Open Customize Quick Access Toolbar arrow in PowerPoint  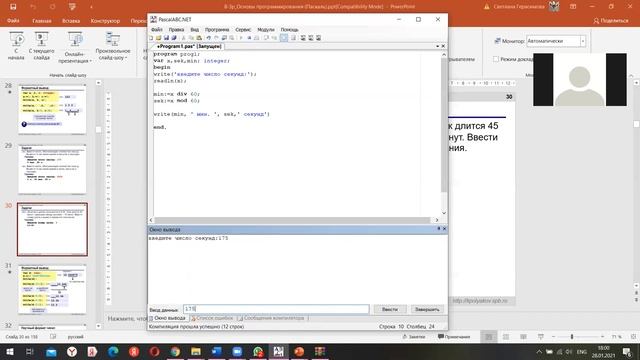tap(91, 7)
